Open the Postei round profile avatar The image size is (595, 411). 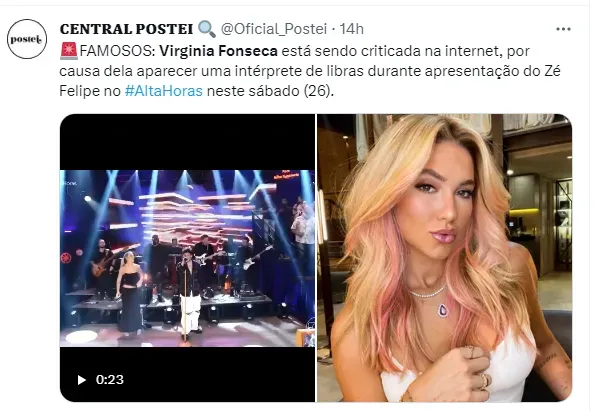[x=27, y=39]
